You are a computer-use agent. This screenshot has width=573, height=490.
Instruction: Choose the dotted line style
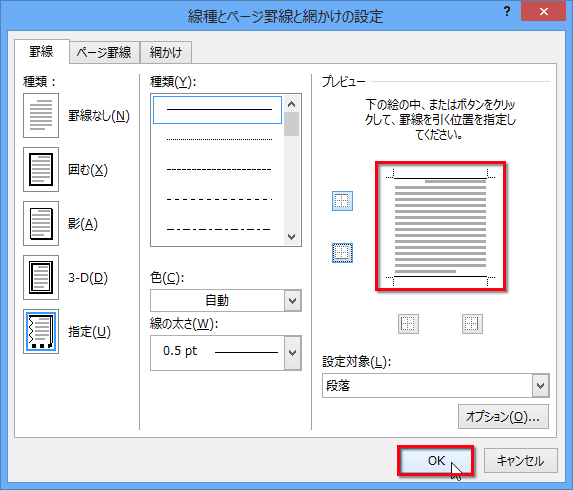point(219,139)
